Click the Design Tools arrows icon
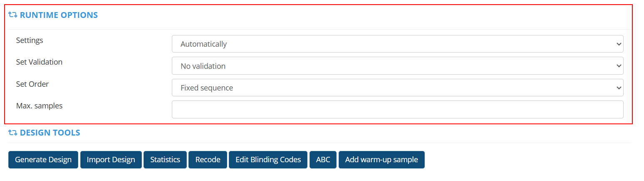 click(x=12, y=133)
